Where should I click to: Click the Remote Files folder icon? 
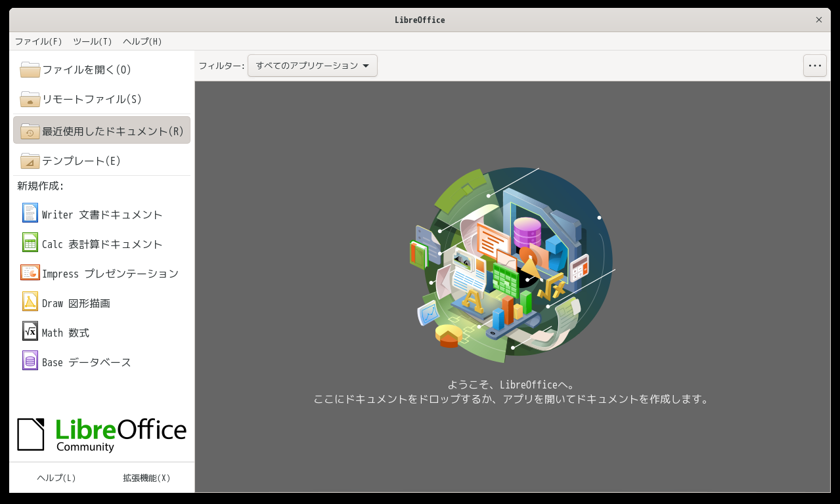[x=30, y=99]
